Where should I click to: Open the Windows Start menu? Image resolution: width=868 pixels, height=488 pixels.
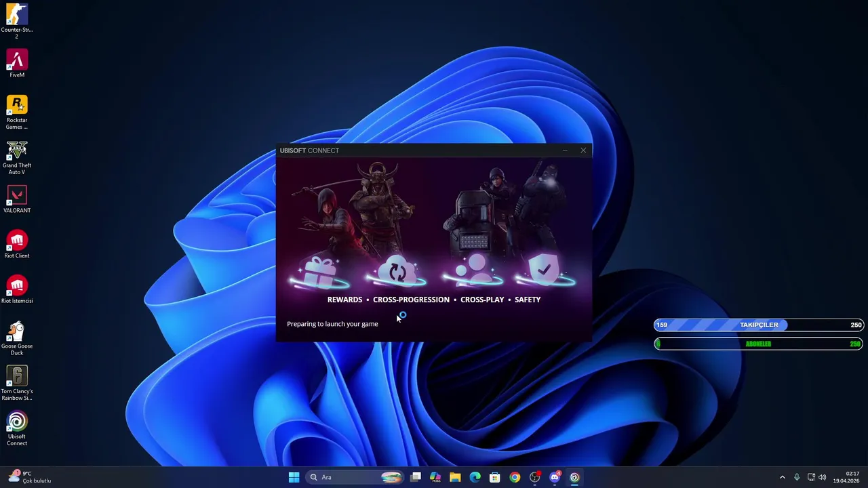click(294, 477)
